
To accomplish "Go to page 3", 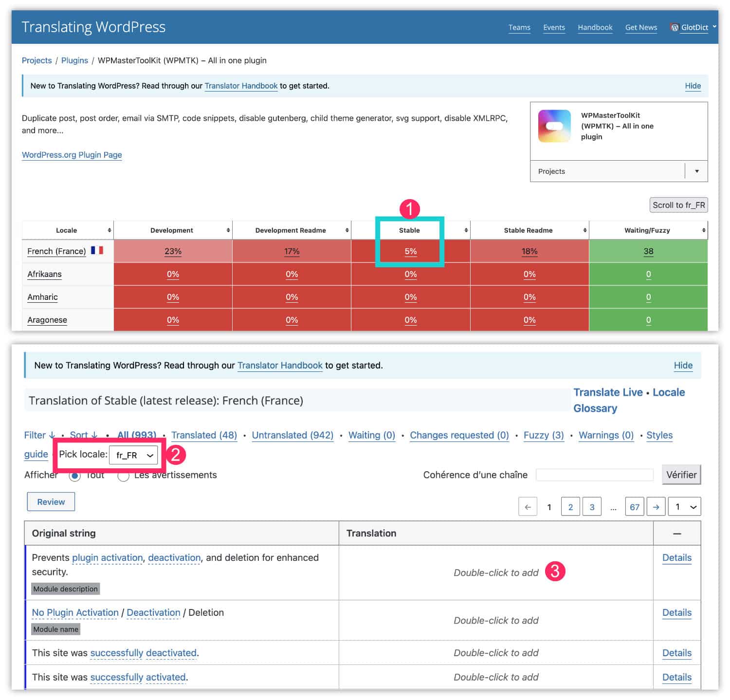I will pos(592,507).
